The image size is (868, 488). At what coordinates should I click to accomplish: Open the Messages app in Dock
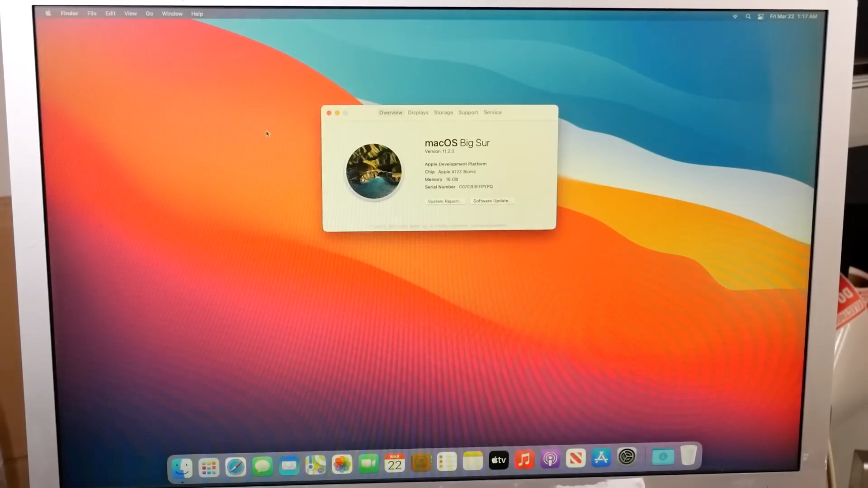click(262, 466)
